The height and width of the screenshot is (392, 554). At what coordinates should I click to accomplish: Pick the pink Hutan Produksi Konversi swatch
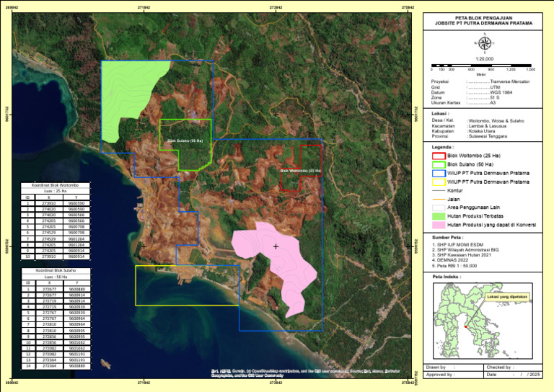[x=439, y=225]
